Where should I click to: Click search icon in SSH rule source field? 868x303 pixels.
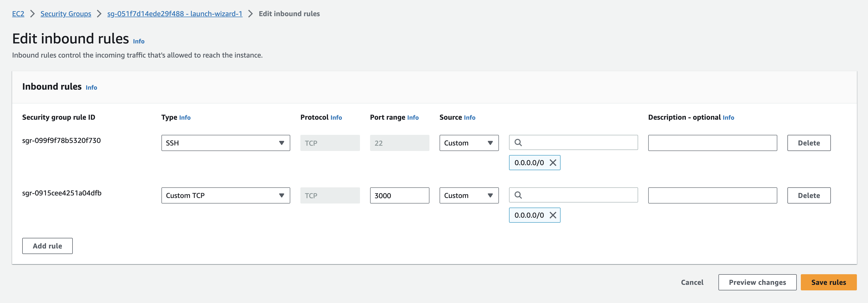(518, 143)
